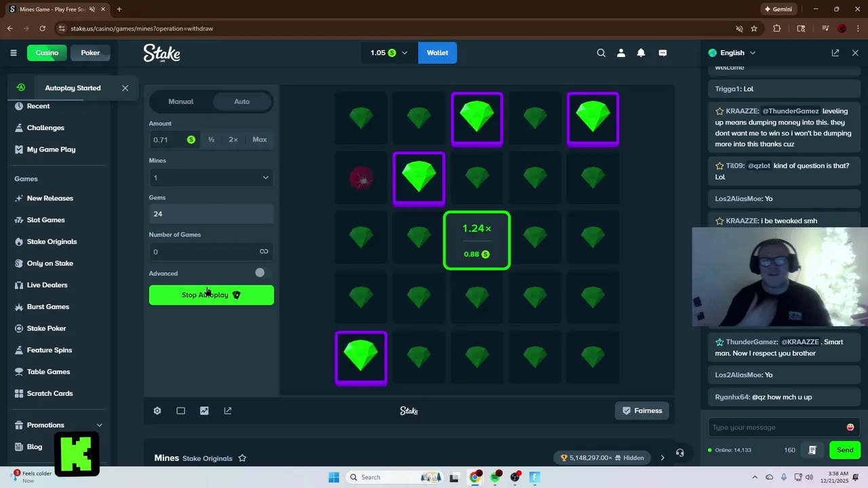This screenshot has height=488, width=868.
Task: Switch to Auto tab
Action: pyautogui.click(x=242, y=102)
